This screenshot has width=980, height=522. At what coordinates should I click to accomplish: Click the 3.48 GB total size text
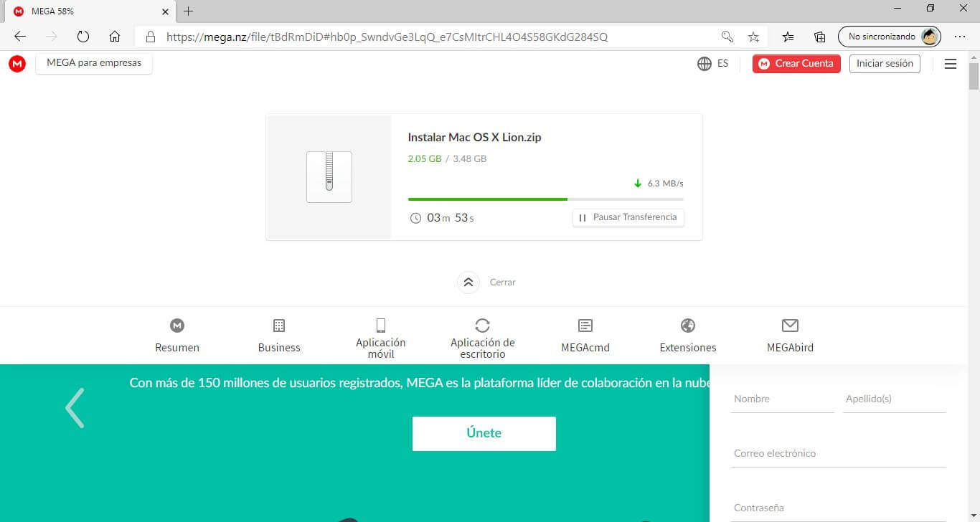coord(470,158)
